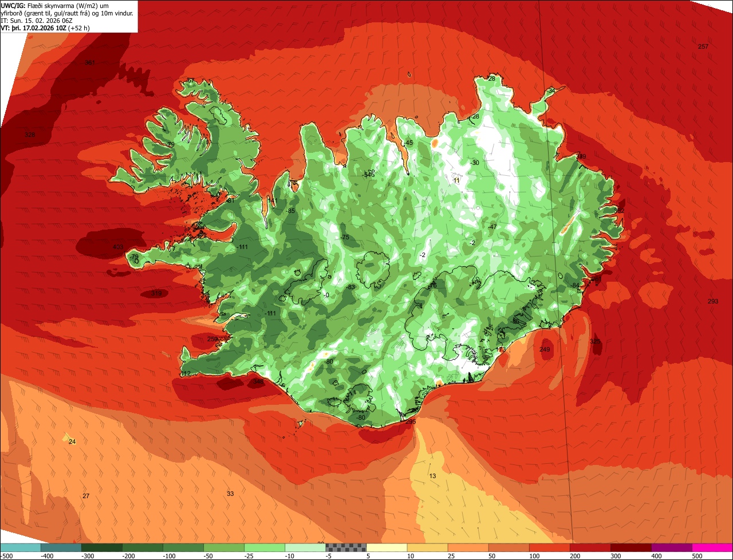Click the pale green -10 to -5 swatch
This screenshot has height=560, width=733.
305,547
